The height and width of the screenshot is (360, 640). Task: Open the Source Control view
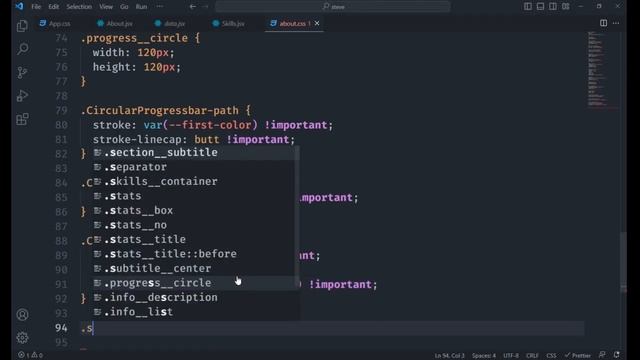point(22,72)
